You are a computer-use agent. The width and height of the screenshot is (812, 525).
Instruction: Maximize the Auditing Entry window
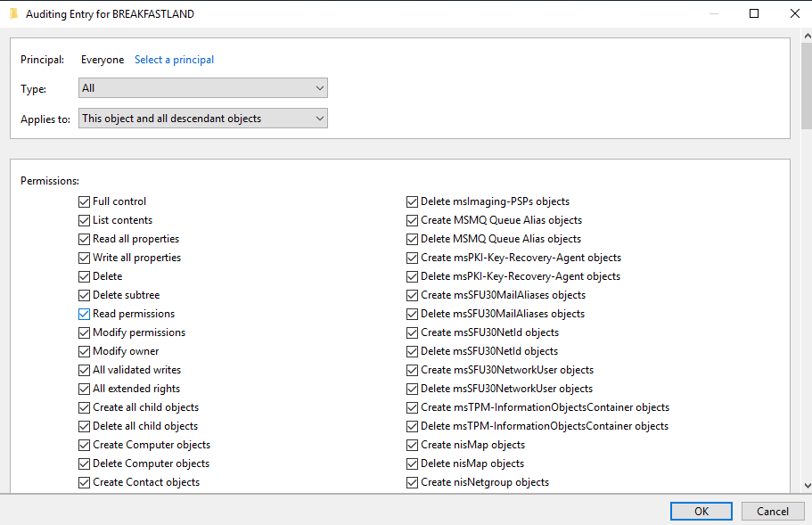click(754, 14)
